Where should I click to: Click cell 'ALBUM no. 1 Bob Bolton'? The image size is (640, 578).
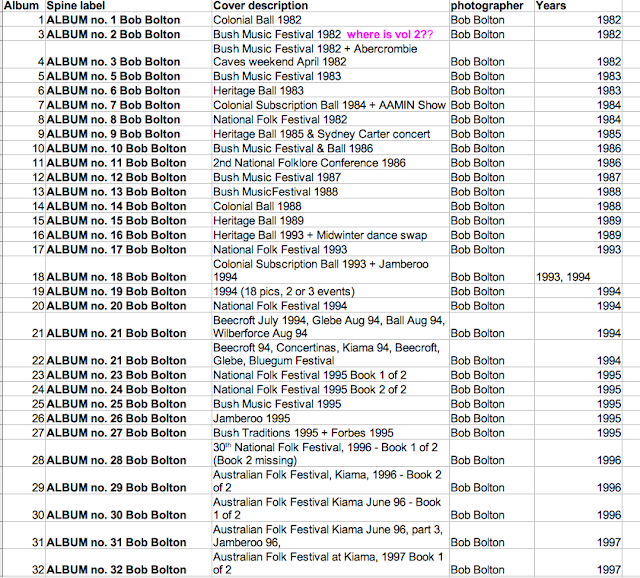pyautogui.click(x=128, y=20)
